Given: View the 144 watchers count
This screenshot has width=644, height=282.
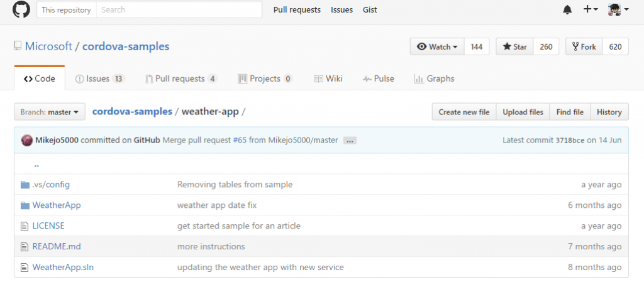Looking at the screenshot, I should (477, 46).
